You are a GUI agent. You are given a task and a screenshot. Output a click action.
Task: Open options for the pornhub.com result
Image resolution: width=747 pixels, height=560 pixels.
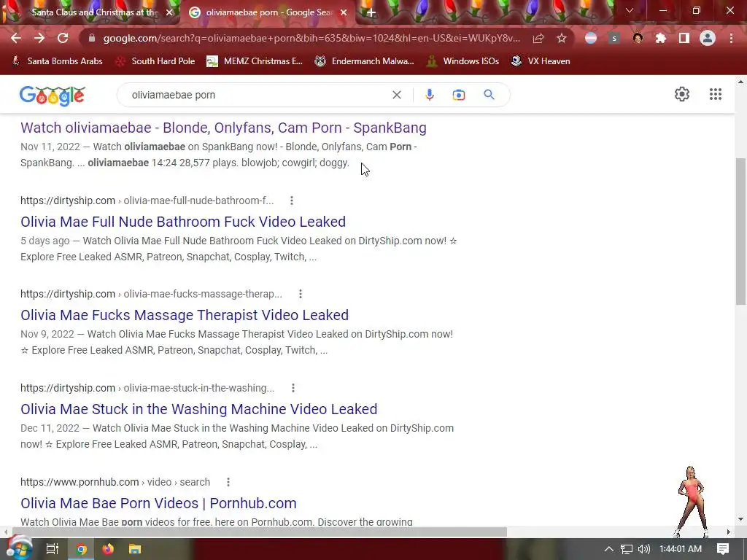(228, 482)
